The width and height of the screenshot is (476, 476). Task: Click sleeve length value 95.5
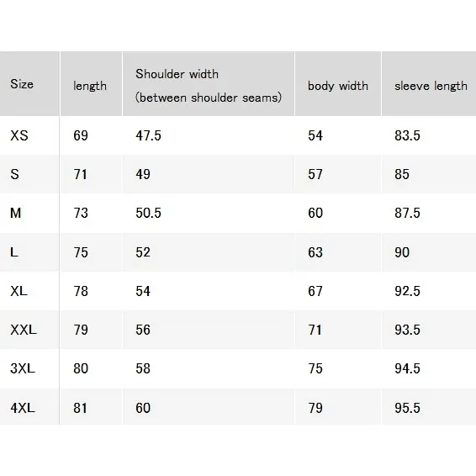pos(407,408)
